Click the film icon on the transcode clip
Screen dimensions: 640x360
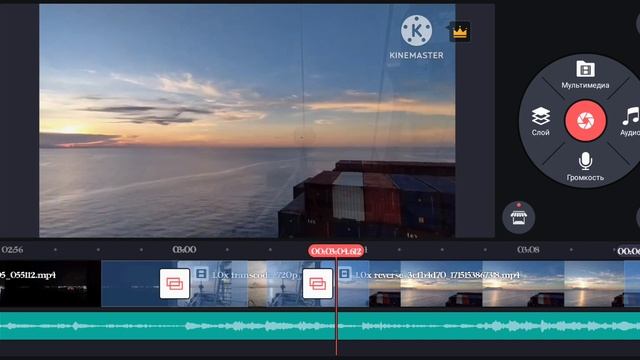[201, 273]
